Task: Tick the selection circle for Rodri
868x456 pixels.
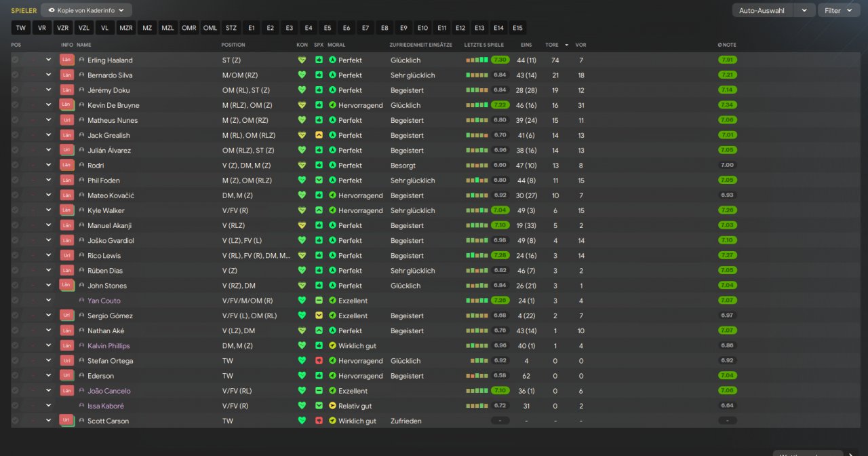Action: [15, 166]
